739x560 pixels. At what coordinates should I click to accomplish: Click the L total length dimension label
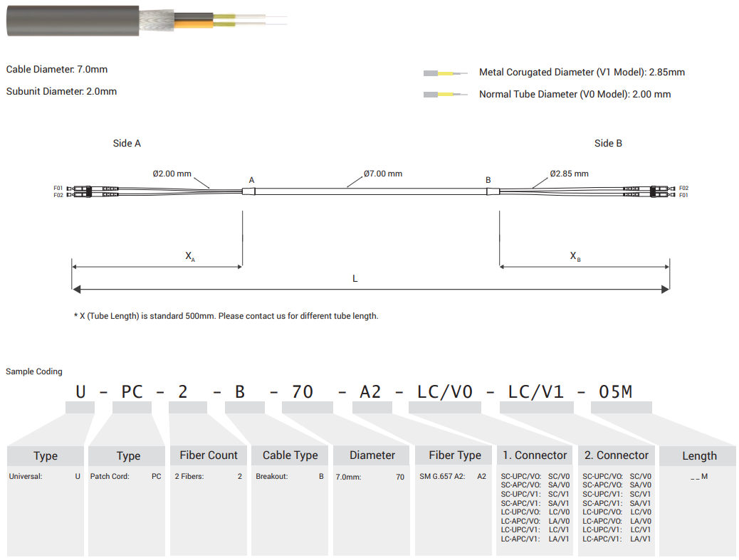pyautogui.click(x=355, y=279)
